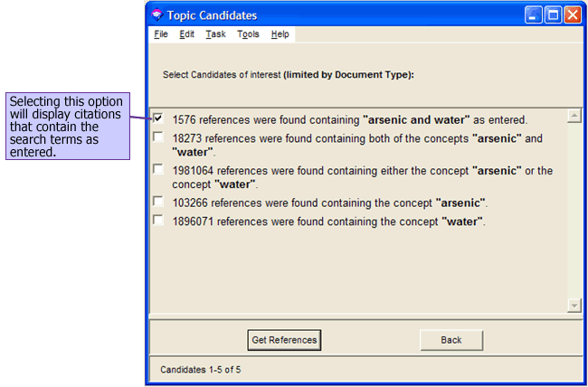Click the scrollbar up arrow in candidates list
Image resolution: width=588 pixels, height=387 pixels.
point(574,116)
